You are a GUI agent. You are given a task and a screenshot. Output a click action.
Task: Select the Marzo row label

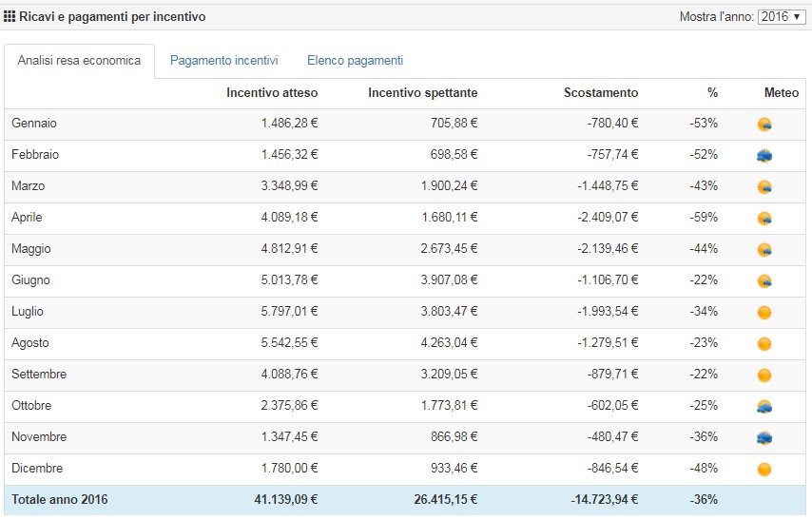[x=28, y=186]
